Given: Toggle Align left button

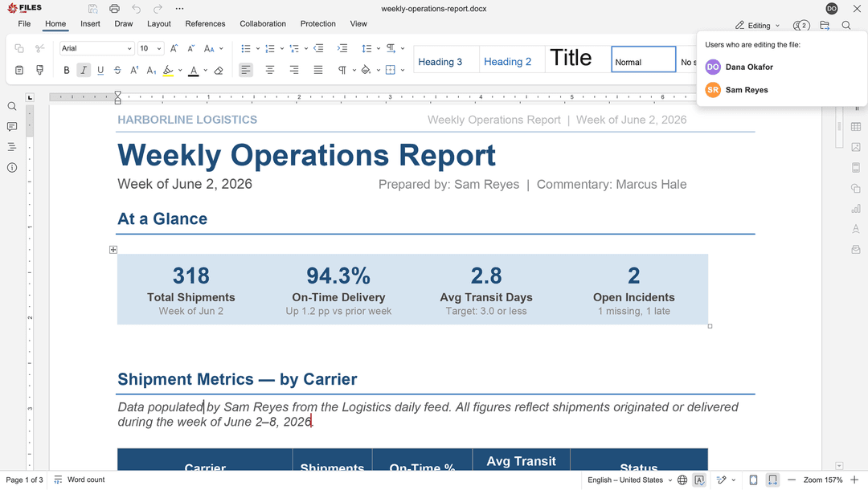Looking at the screenshot, I should [x=246, y=70].
